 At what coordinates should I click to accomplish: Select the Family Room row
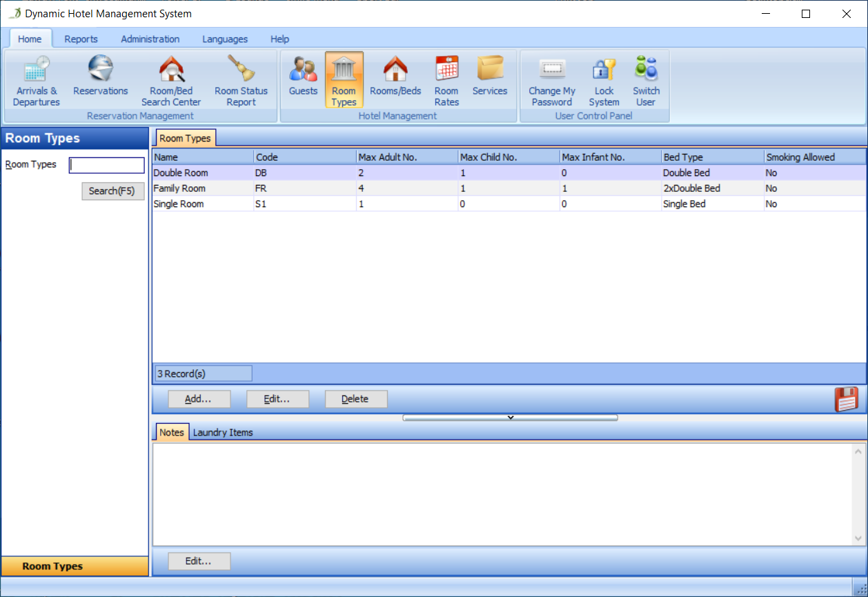[179, 188]
